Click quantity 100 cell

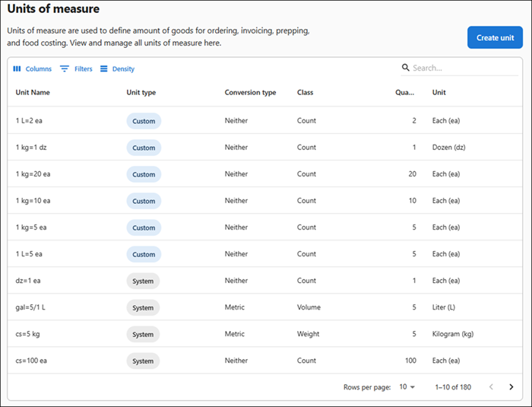click(x=410, y=361)
